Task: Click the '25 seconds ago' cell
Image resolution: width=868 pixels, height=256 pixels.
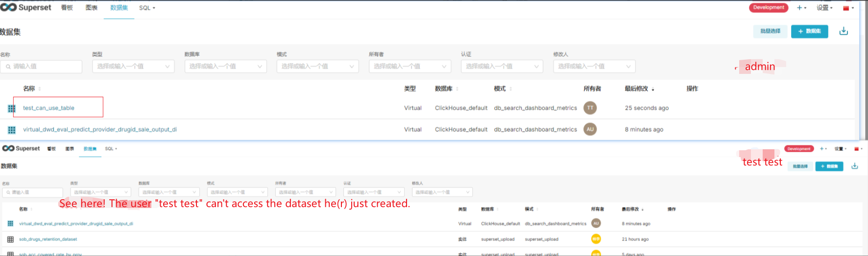Action: 647,108
